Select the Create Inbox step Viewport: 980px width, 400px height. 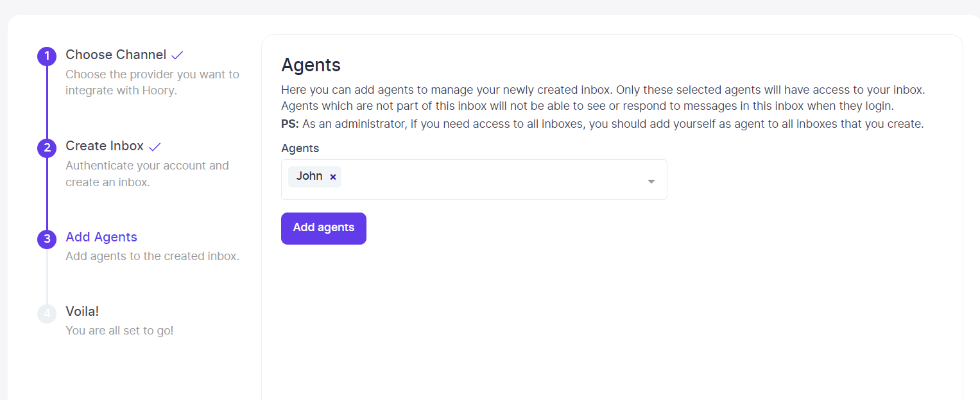point(105,146)
